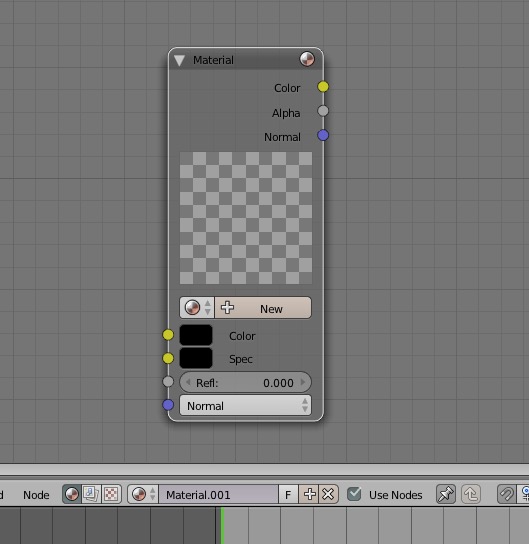Image resolution: width=529 pixels, height=544 pixels.
Task: Click the New material button
Action: click(263, 307)
